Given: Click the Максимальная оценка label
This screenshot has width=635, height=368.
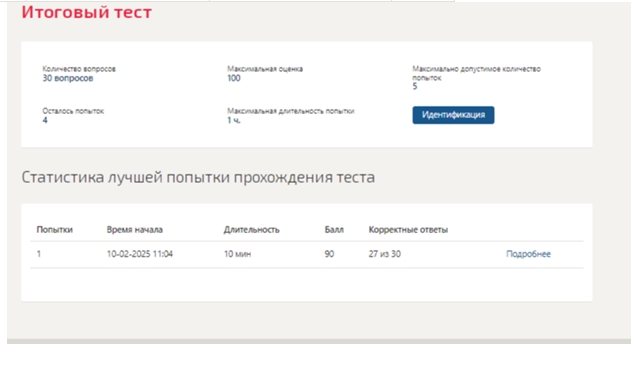Looking at the screenshot, I should click(265, 69).
